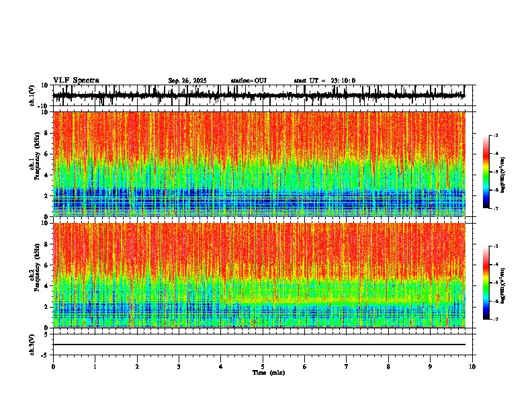Click the -7 label on ch.1 color bar
The width and height of the screenshot is (532, 411).
pos(495,208)
